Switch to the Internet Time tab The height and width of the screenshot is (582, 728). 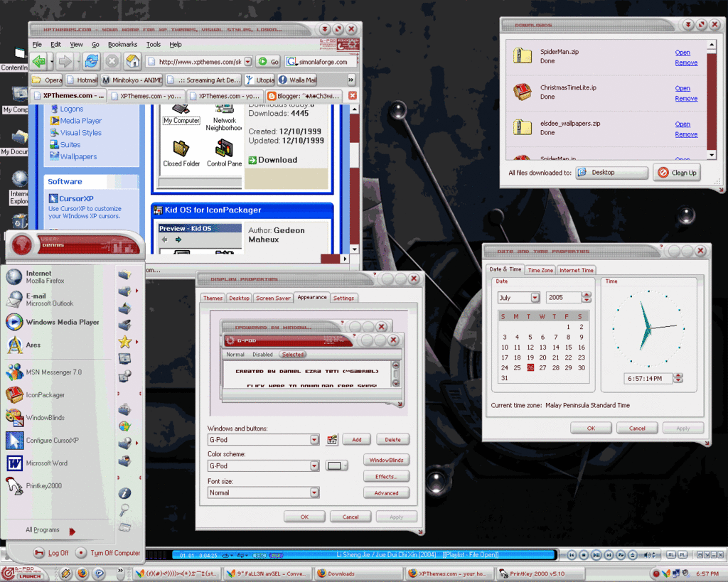point(576,270)
